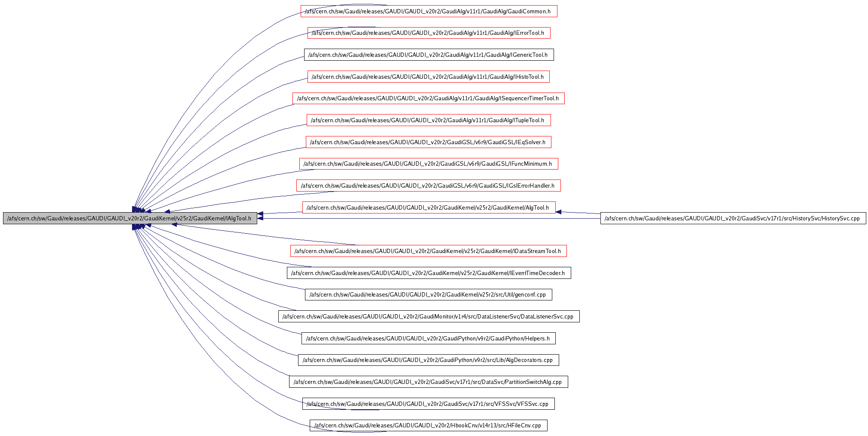This screenshot has width=868, height=436.
Task: Open the GaudiCommon.h node
Action: [x=428, y=12]
